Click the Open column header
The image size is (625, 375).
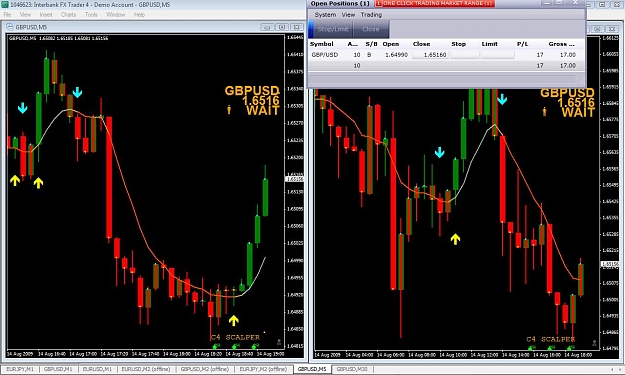391,44
